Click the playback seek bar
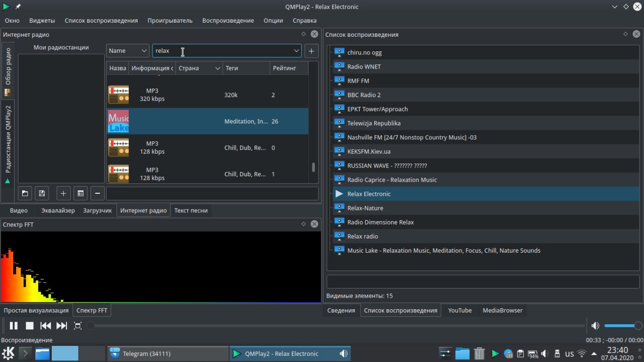 tap(337, 326)
